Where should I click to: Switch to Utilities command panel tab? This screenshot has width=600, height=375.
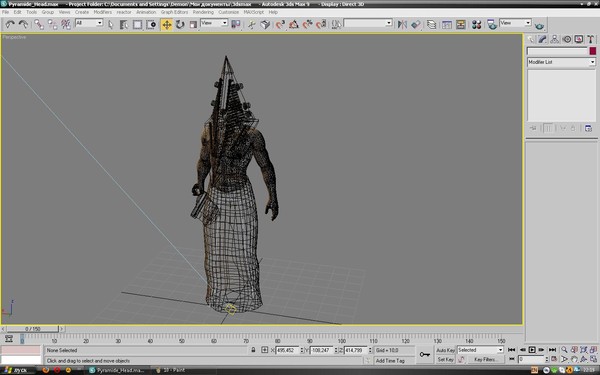pyautogui.click(x=590, y=39)
